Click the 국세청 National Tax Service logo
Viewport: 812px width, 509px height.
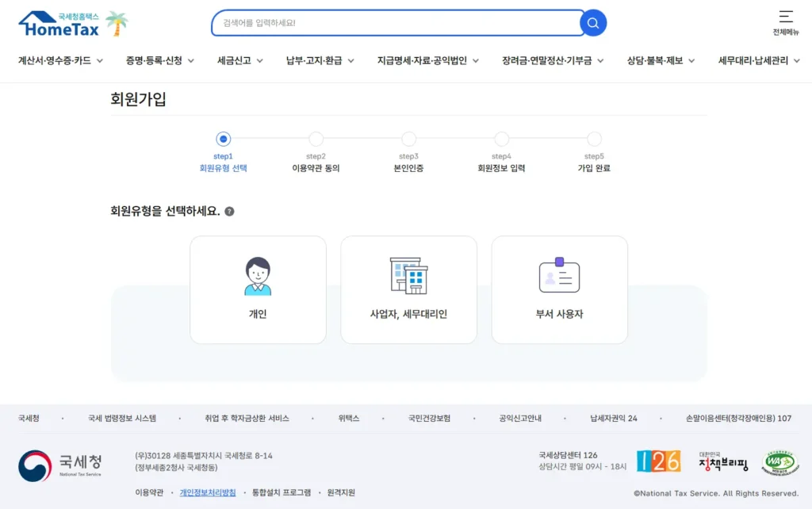[x=60, y=465]
